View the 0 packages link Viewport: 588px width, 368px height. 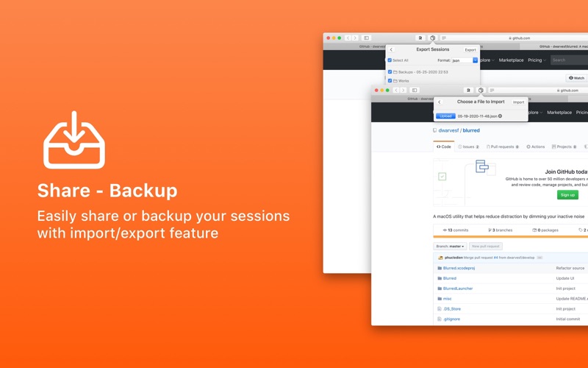[545, 230]
